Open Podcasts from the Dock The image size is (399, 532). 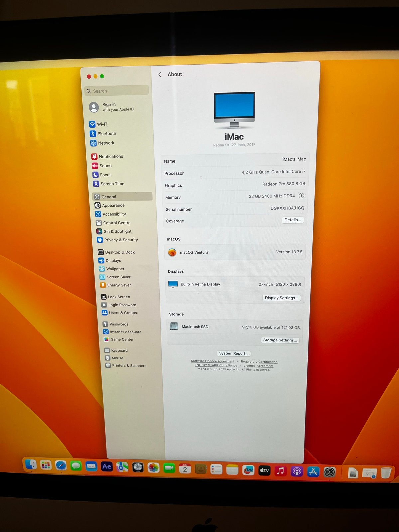tap(297, 471)
